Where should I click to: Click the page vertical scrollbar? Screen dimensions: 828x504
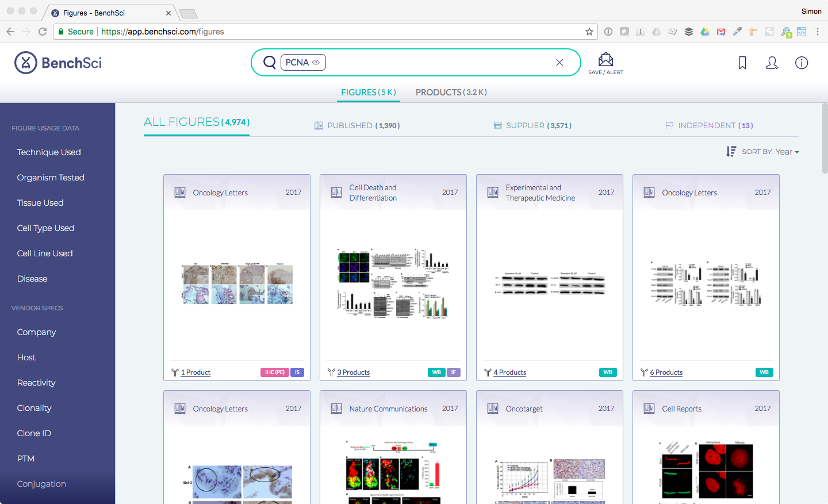[825, 138]
